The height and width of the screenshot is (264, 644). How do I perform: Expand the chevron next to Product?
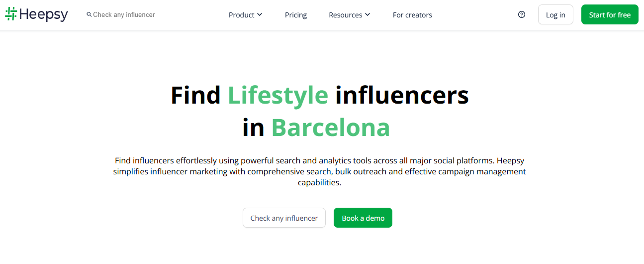(x=260, y=15)
